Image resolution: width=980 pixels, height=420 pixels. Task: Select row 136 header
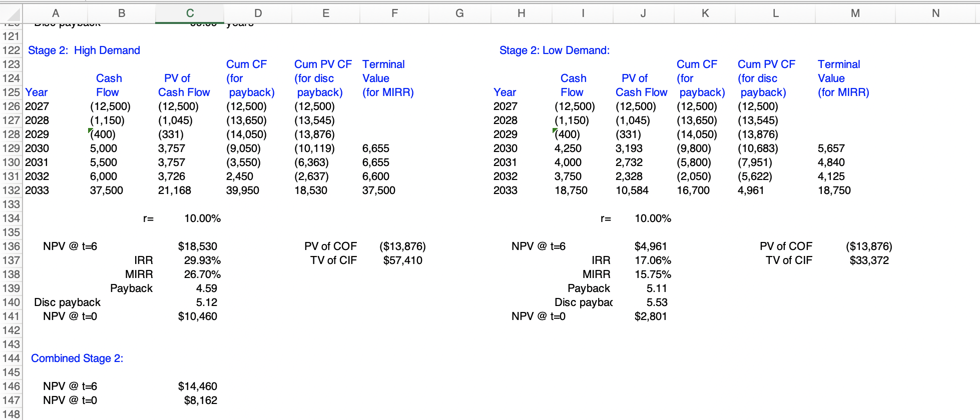click(11, 246)
